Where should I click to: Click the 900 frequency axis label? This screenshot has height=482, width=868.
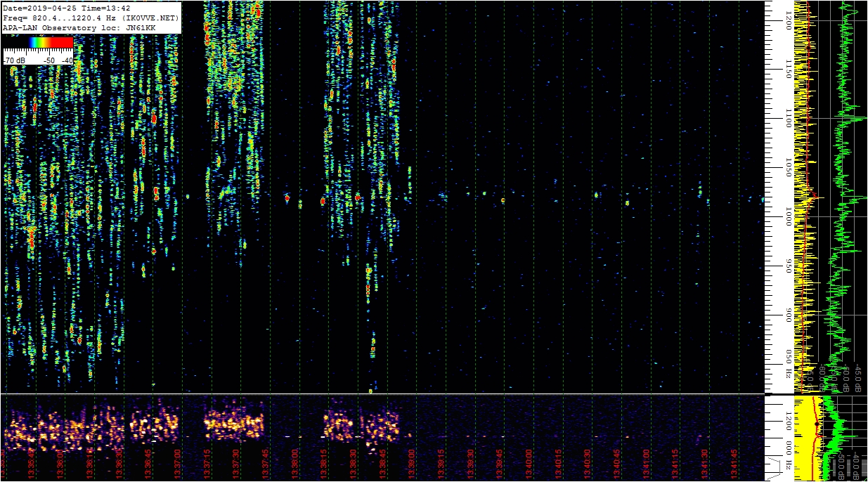pos(789,316)
